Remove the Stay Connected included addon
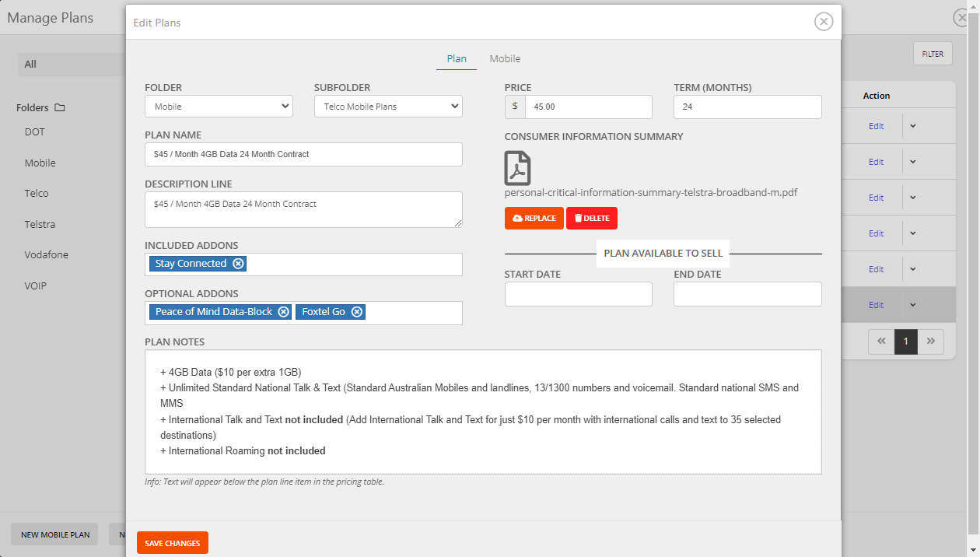The width and height of the screenshot is (980, 557). tap(239, 264)
